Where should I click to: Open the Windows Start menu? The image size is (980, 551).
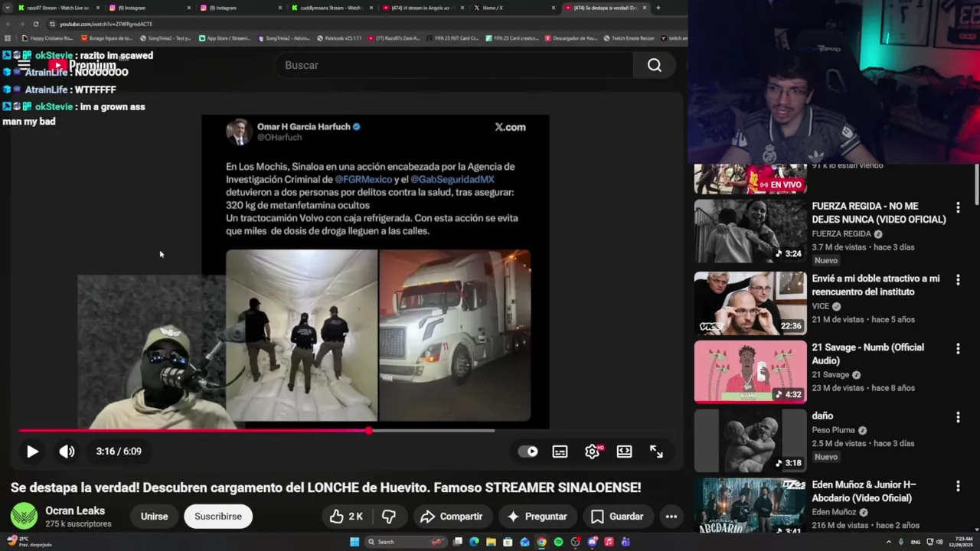click(354, 542)
